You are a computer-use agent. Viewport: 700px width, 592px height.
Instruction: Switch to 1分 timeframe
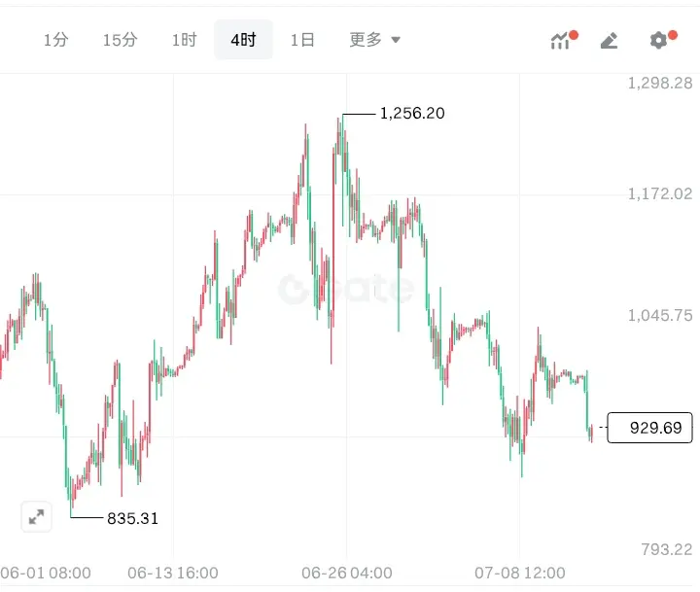pos(55,40)
